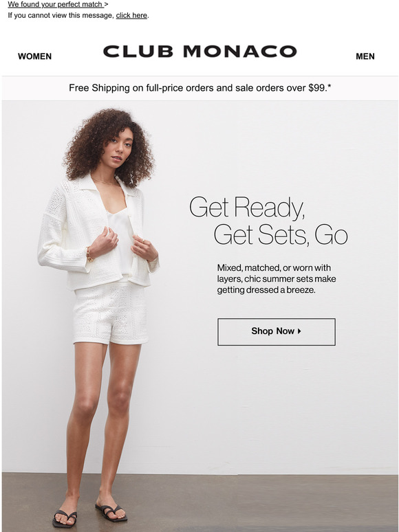Click the chevron after "perfect match"

(107, 4)
